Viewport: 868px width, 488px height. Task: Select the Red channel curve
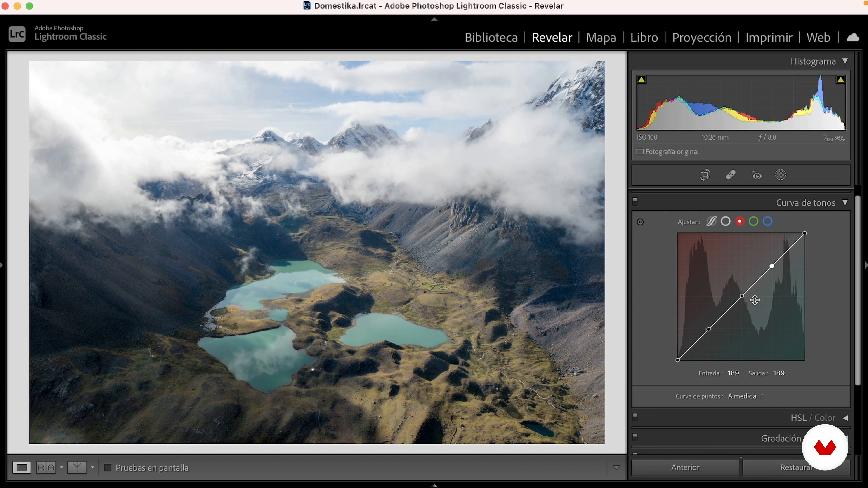pos(740,222)
